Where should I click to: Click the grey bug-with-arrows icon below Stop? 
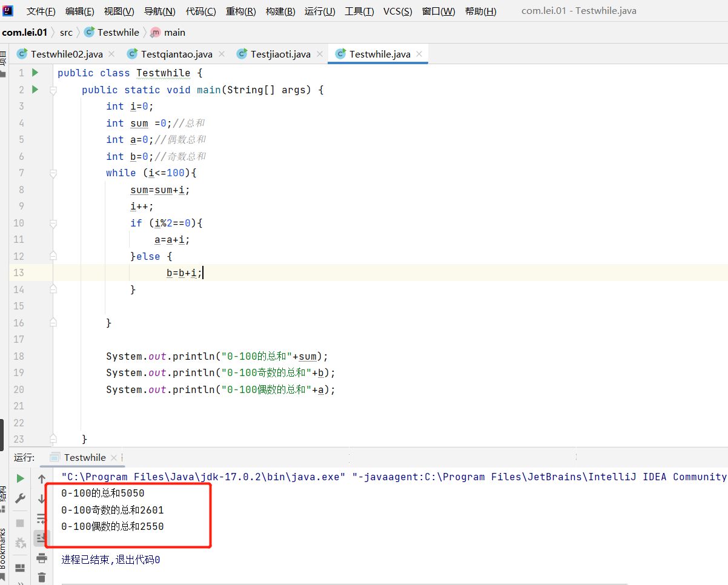pyautogui.click(x=20, y=543)
